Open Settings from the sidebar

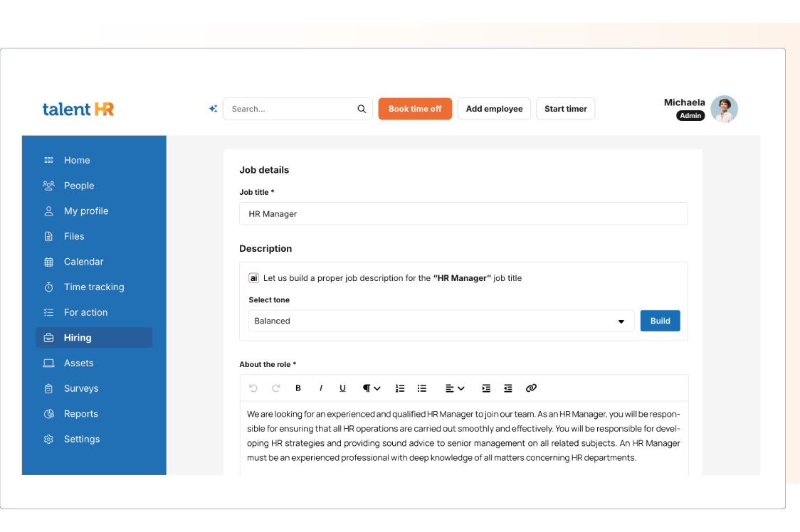81,440
